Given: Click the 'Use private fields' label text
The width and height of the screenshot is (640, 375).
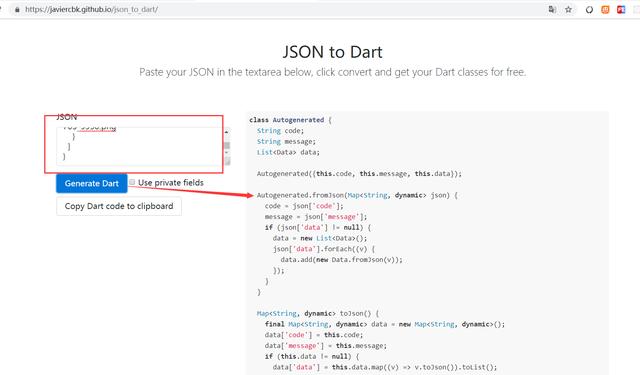Looking at the screenshot, I should point(171,182).
